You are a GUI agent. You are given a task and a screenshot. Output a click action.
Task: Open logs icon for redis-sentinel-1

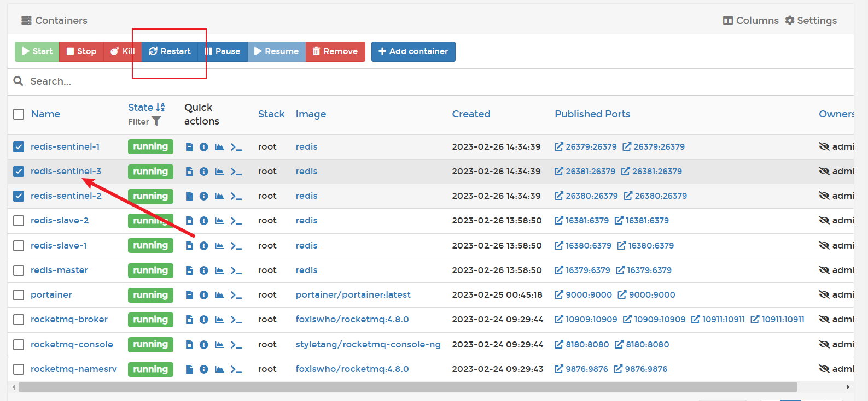click(x=189, y=147)
